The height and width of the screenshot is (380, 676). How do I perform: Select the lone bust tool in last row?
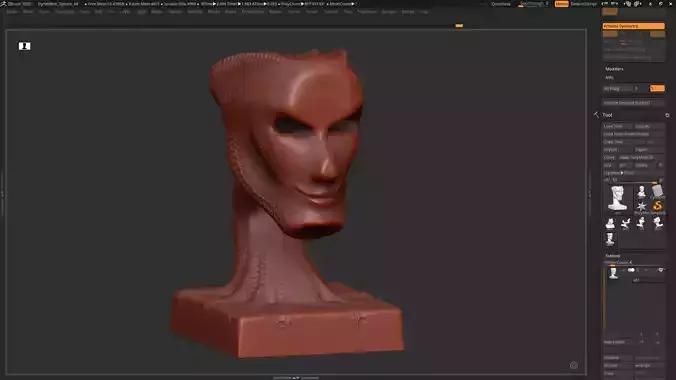click(610, 239)
